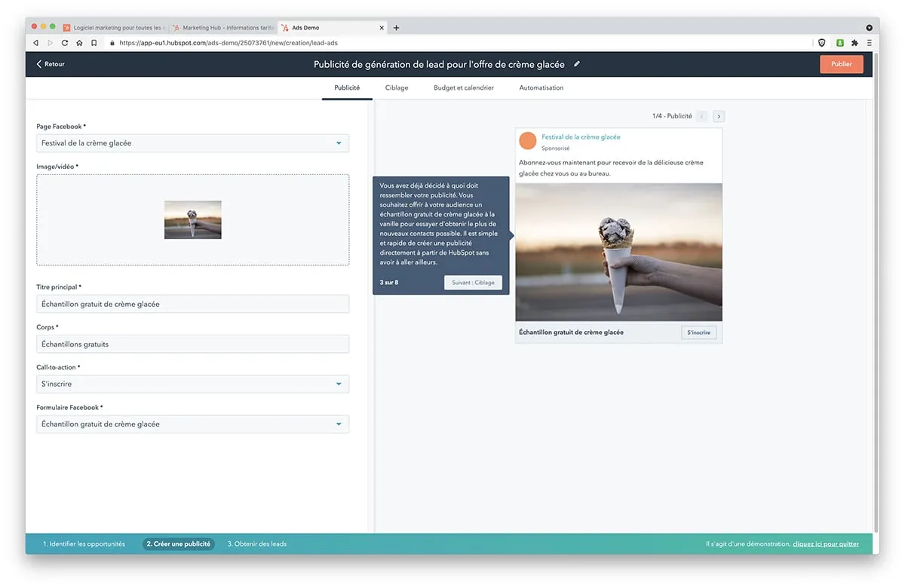Open the Automatisation tab
Viewport: 905px width, 588px height.
(541, 87)
